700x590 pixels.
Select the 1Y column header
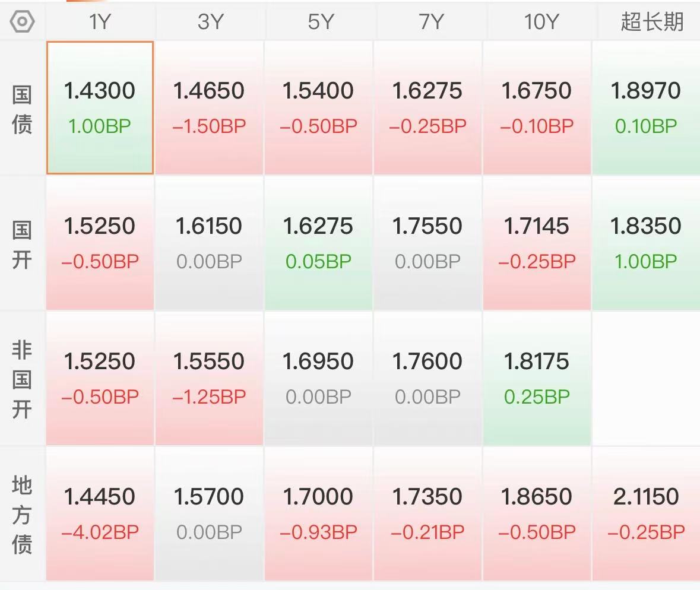[x=100, y=21]
